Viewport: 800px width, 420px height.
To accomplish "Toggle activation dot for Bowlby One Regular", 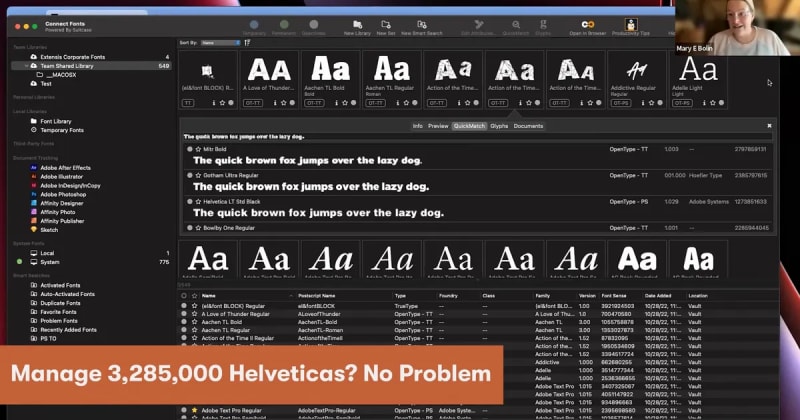I will [x=190, y=228].
